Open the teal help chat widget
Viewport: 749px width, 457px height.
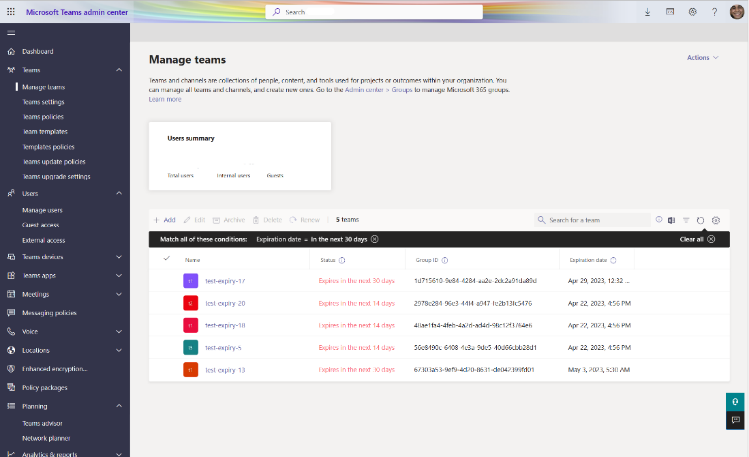[x=735, y=402]
